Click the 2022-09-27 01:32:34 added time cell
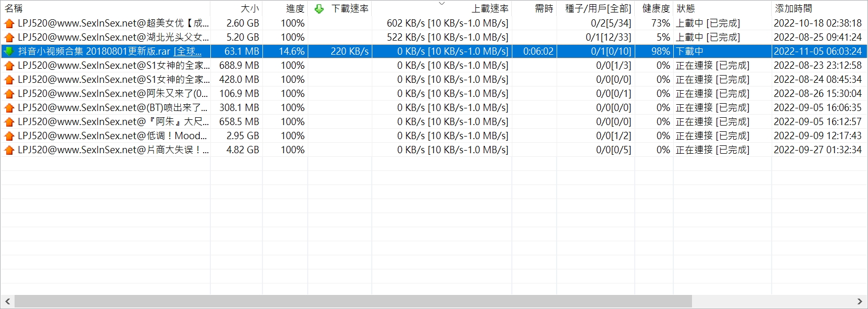 [x=819, y=150]
